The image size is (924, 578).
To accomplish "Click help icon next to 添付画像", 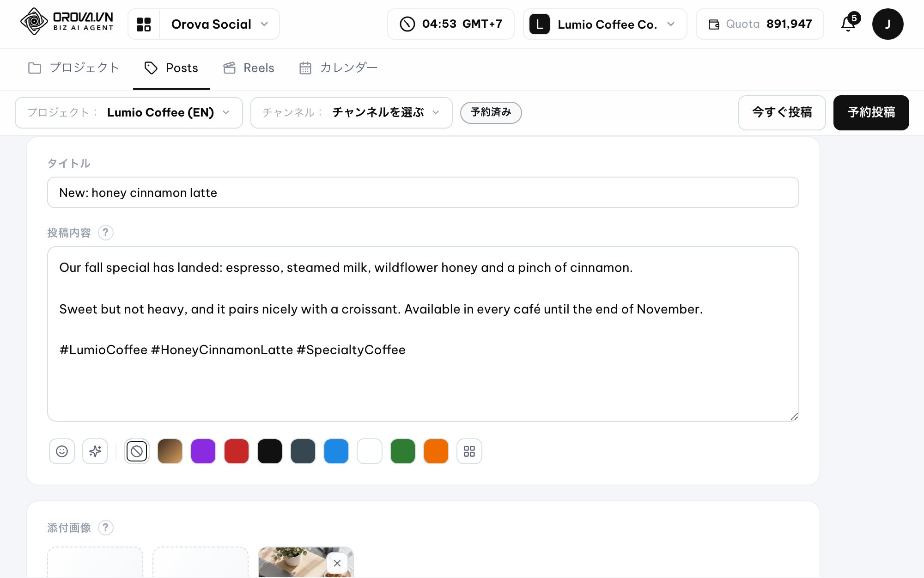I will click(106, 527).
